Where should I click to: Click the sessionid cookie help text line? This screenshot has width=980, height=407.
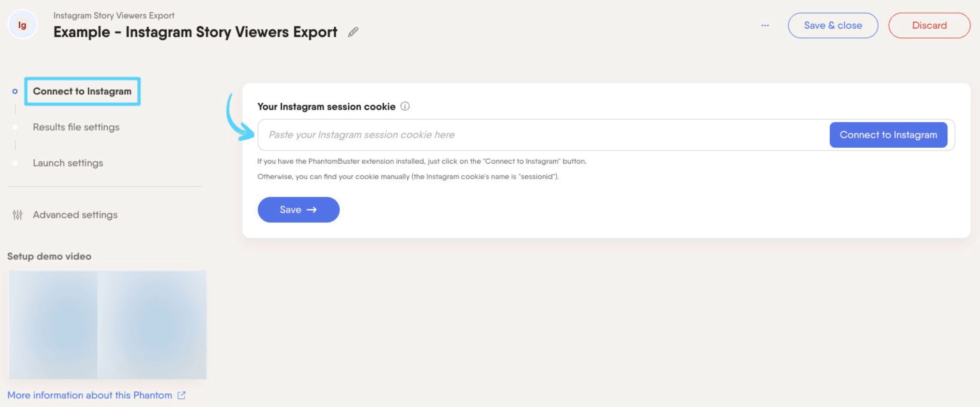(408, 176)
